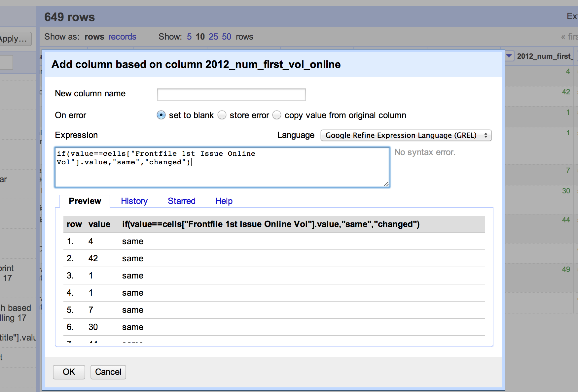Open the expression Language dropdown
The image size is (578, 392).
click(x=406, y=135)
